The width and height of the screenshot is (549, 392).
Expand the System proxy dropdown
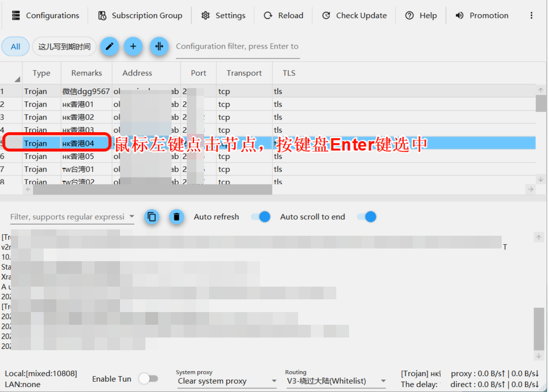pos(274,381)
